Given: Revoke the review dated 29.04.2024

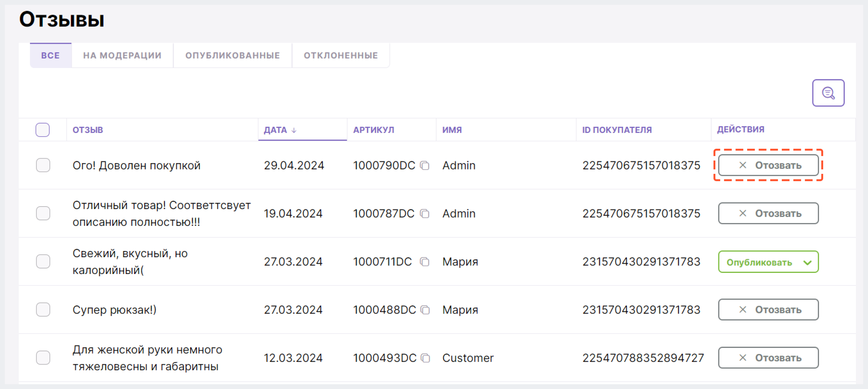Looking at the screenshot, I should click(768, 165).
